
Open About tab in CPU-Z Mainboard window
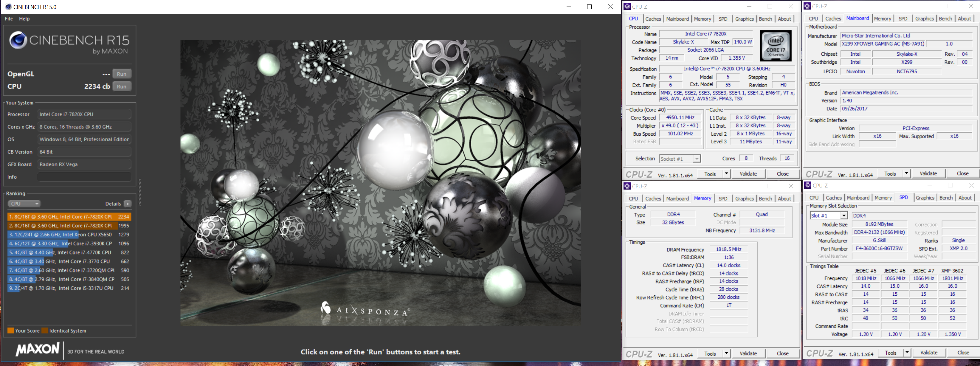point(965,18)
